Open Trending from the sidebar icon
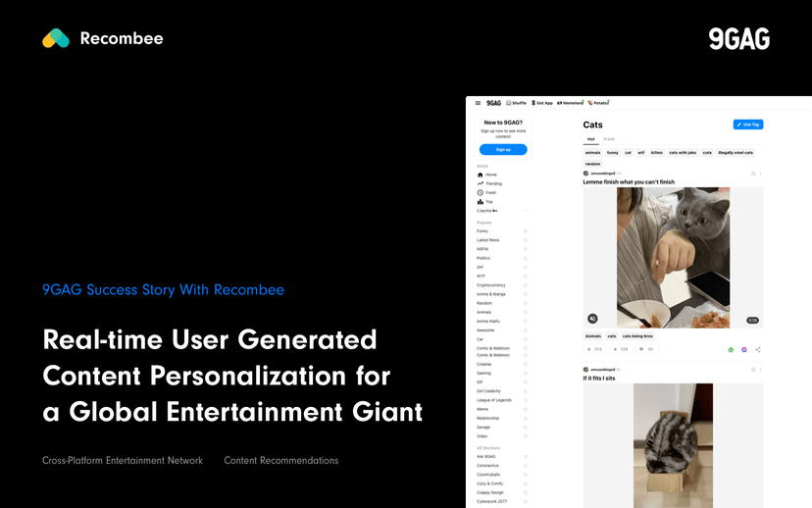Screen dimensions: 812x508 coord(481,183)
